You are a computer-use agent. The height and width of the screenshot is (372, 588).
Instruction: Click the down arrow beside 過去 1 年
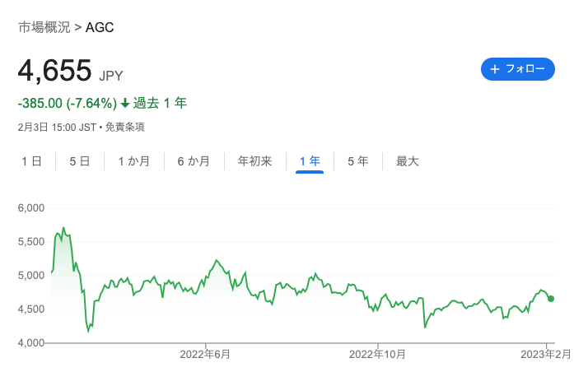pos(125,103)
